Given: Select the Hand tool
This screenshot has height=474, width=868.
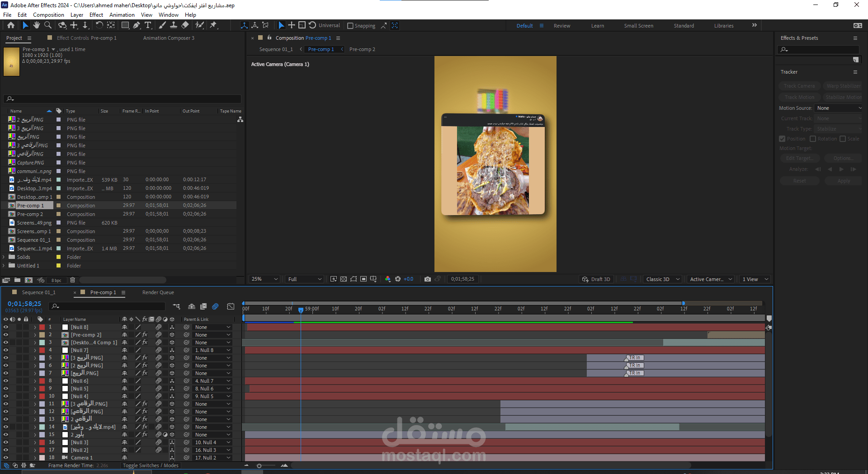Looking at the screenshot, I should (37, 25).
